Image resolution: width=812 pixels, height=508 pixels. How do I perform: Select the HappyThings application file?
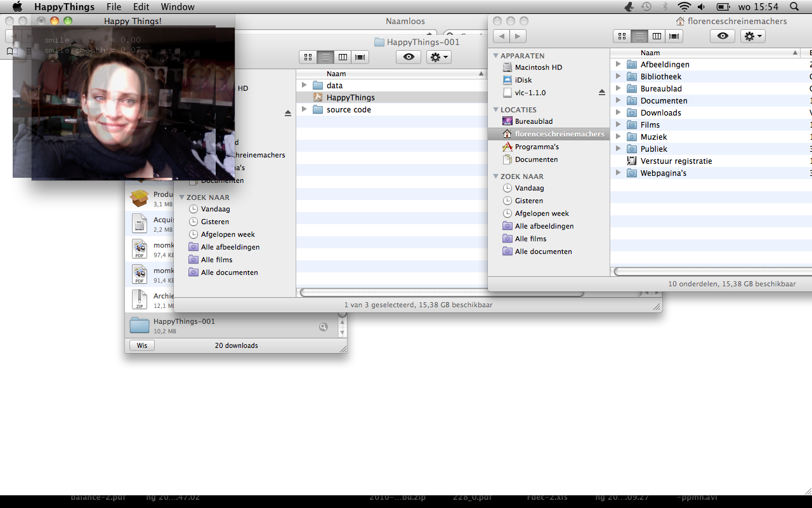point(350,97)
